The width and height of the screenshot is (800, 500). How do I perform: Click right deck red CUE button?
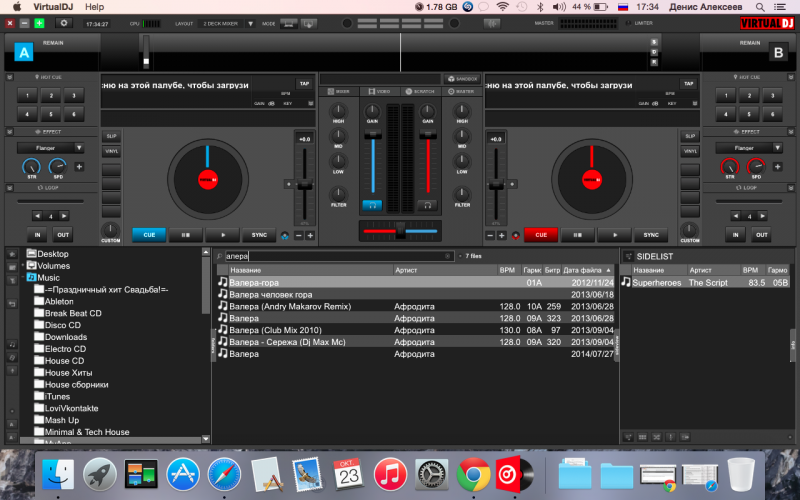tap(541, 235)
